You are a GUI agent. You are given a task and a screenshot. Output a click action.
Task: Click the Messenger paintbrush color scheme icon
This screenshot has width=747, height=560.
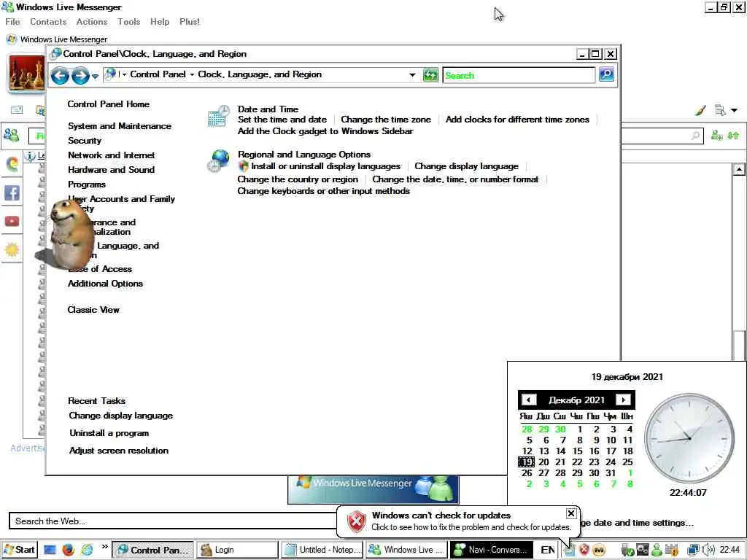[700, 111]
